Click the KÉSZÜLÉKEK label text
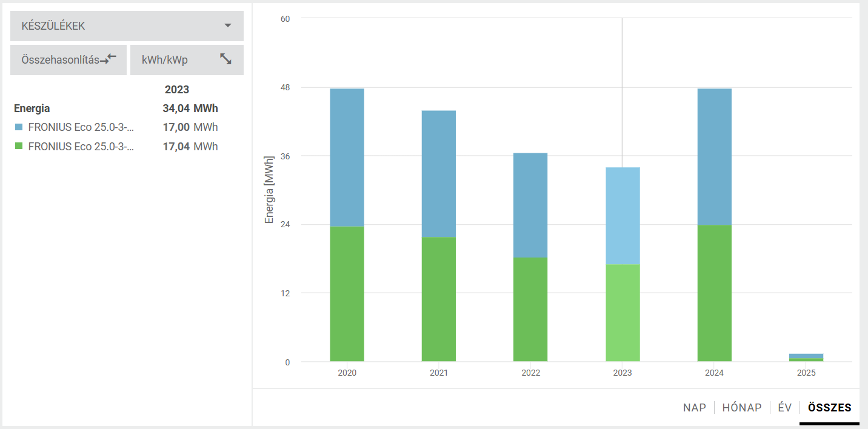 click(53, 26)
